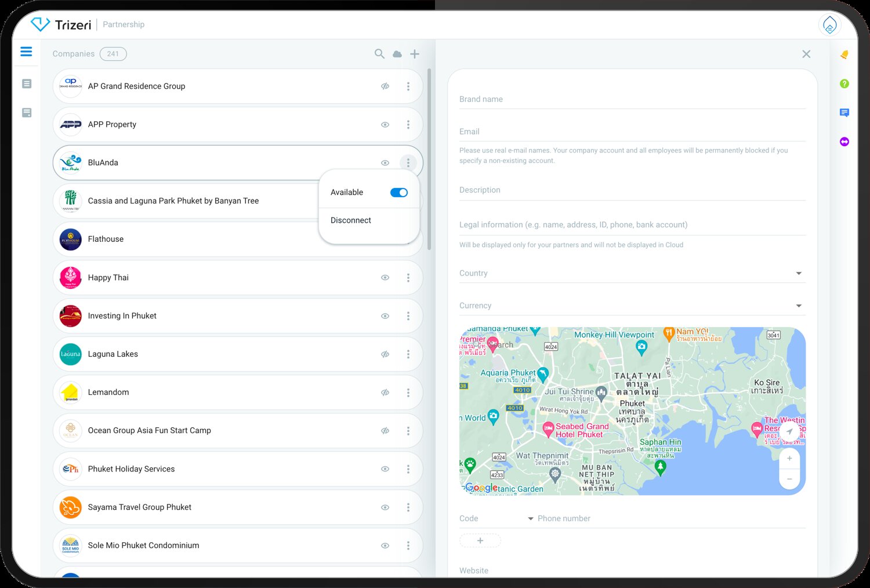Click the Brand name input field

point(632,99)
